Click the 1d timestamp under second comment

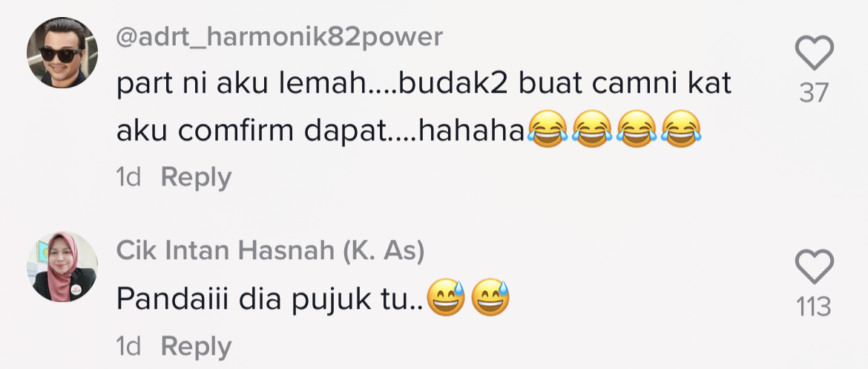(128, 347)
